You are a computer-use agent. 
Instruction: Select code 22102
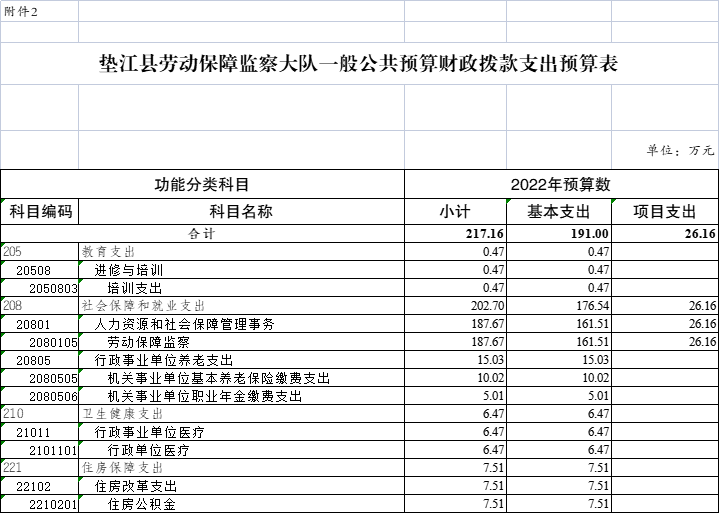(x=40, y=486)
